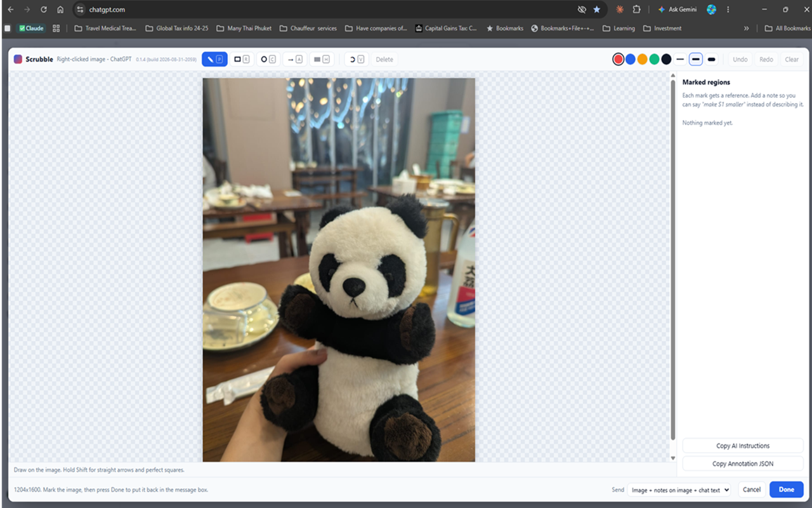The width and height of the screenshot is (812, 508).
Task: Set the thick stroke width
Action: click(712, 59)
